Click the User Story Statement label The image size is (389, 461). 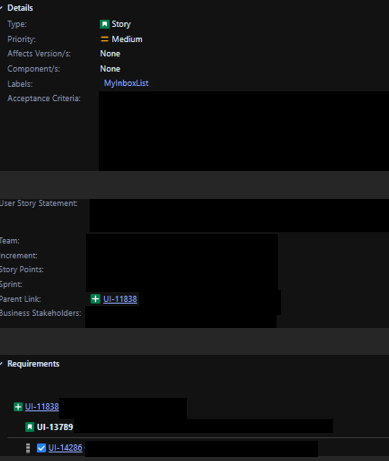coord(39,203)
